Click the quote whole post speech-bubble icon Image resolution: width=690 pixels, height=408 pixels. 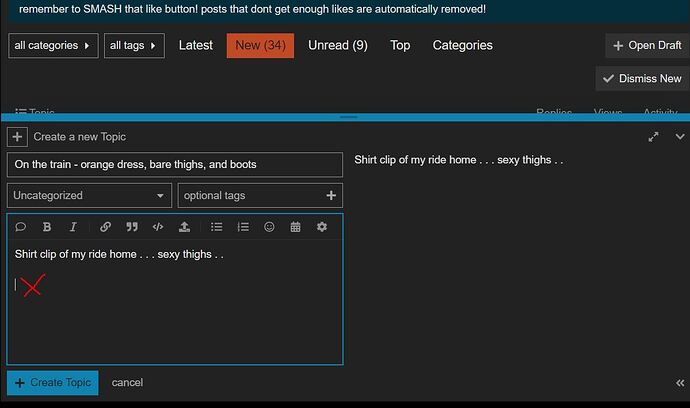tap(20, 227)
